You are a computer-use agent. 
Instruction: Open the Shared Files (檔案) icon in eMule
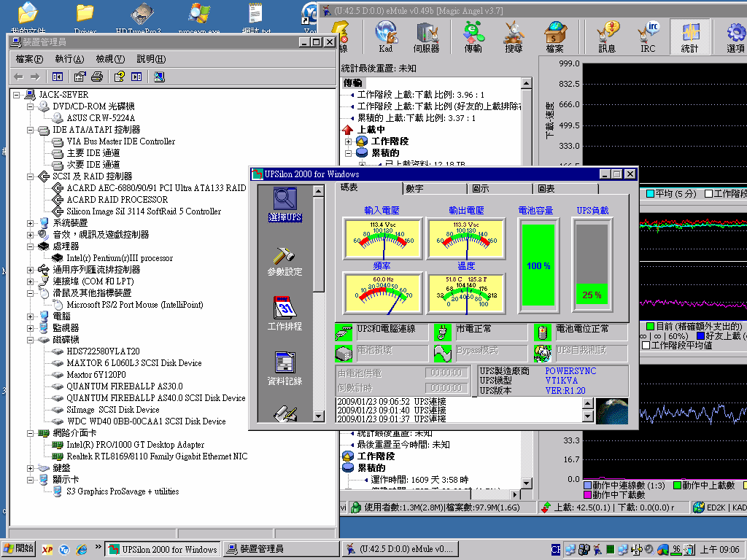[554, 36]
